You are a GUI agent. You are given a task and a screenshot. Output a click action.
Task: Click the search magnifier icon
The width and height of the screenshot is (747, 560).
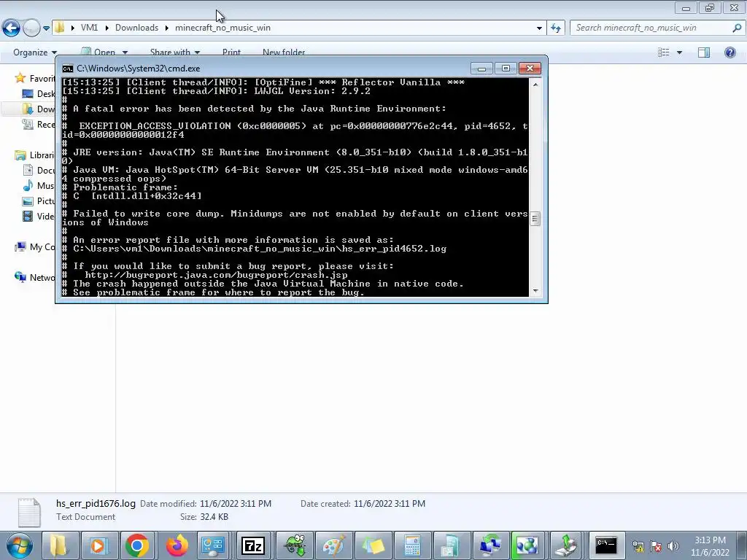pyautogui.click(x=737, y=28)
